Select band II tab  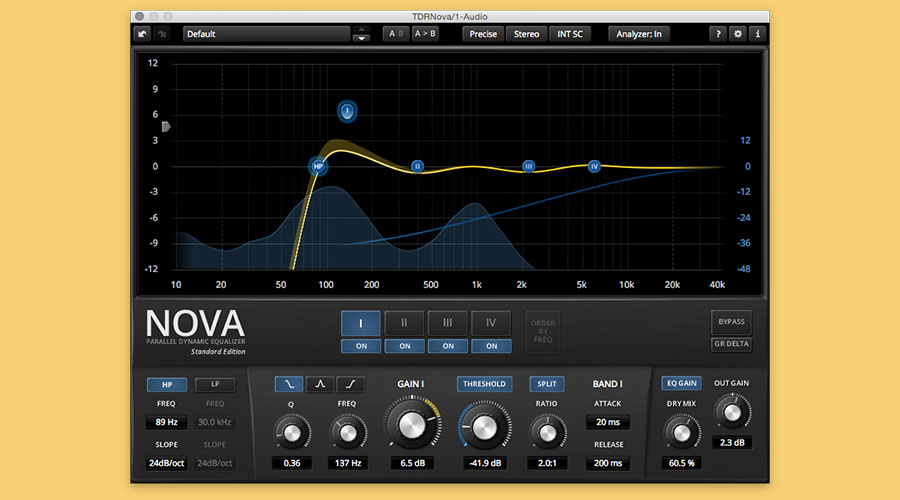(404, 323)
